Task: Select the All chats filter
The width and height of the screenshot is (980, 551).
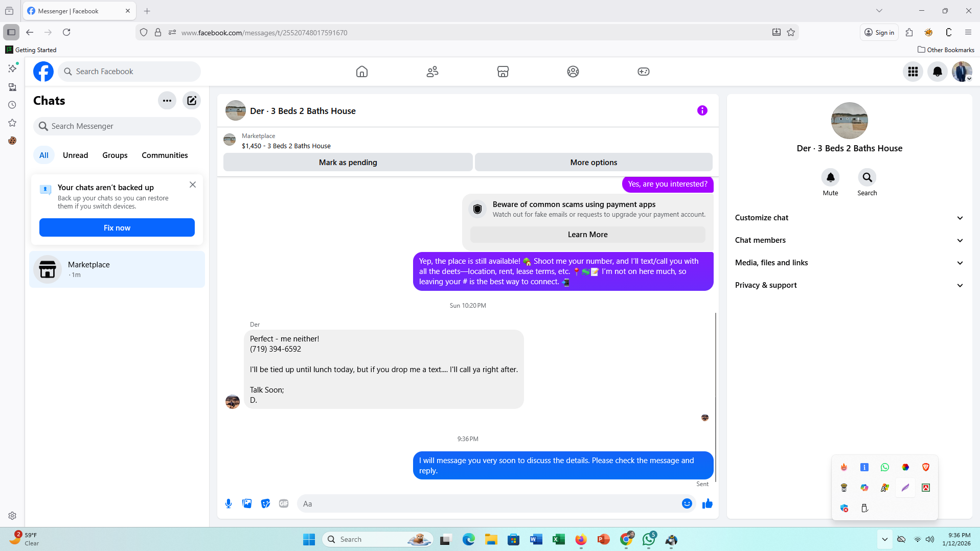Action: 44,155
